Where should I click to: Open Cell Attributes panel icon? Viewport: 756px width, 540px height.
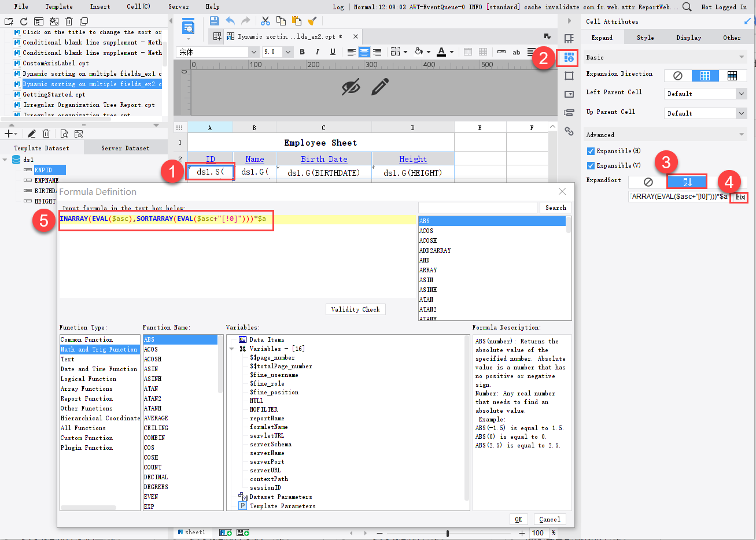click(569, 58)
